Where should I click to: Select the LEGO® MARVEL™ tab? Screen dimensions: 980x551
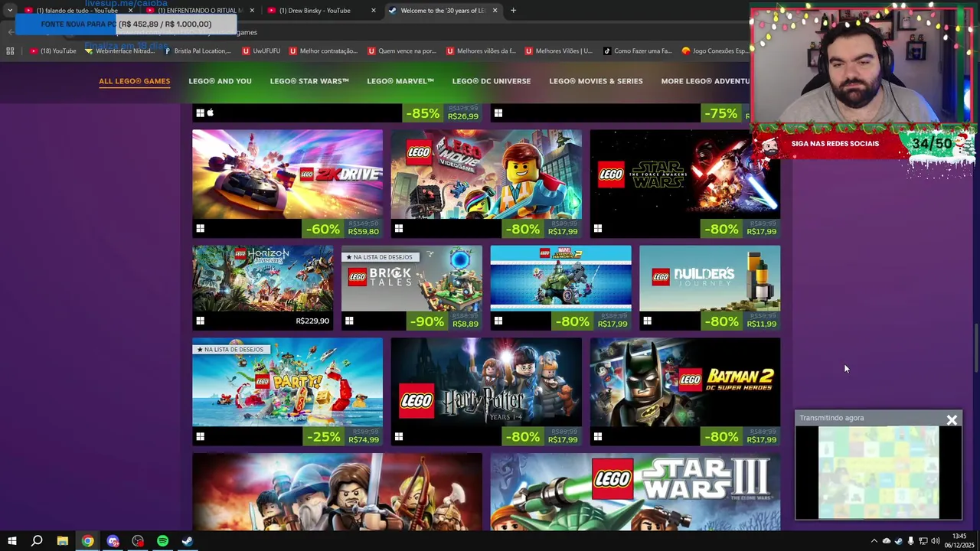[x=400, y=81]
